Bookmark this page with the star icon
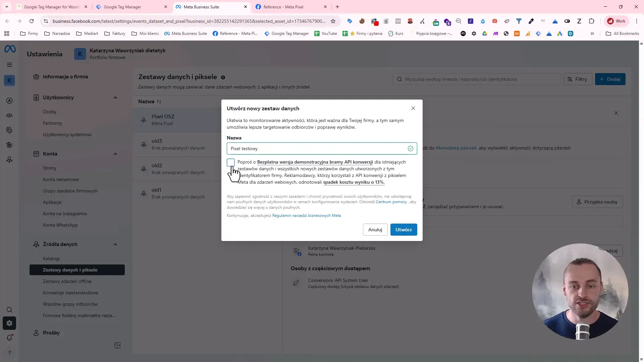Screen dimensions: 644x362 point(333,21)
